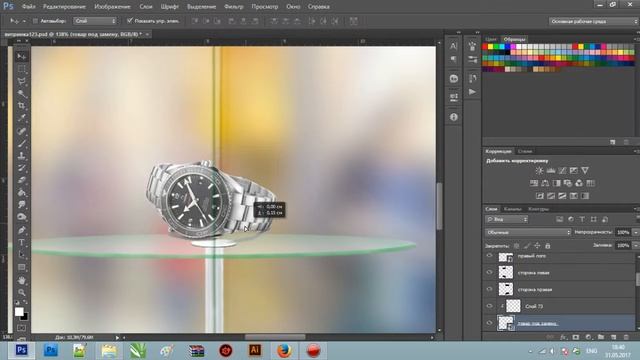The height and width of the screenshot is (360, 640).
Task: Select the Crop tool
Action: [x=22, y=106]
